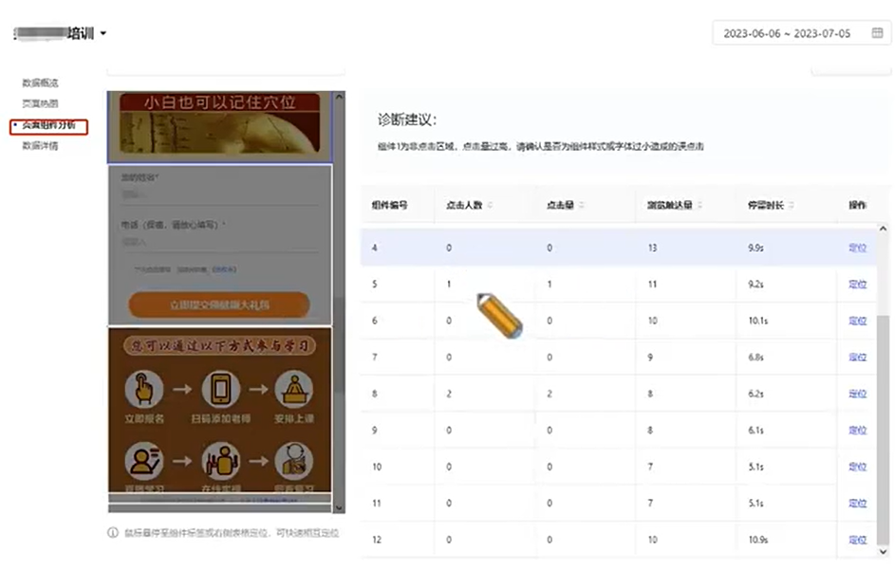Click 定位 link for component 8
The image size is (895, 588).
(857, 394)
